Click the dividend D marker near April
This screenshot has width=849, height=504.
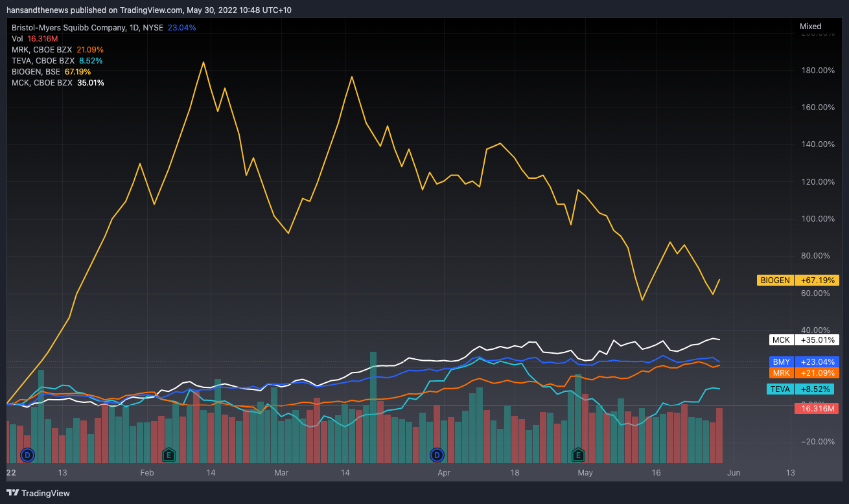coord(437,455)
